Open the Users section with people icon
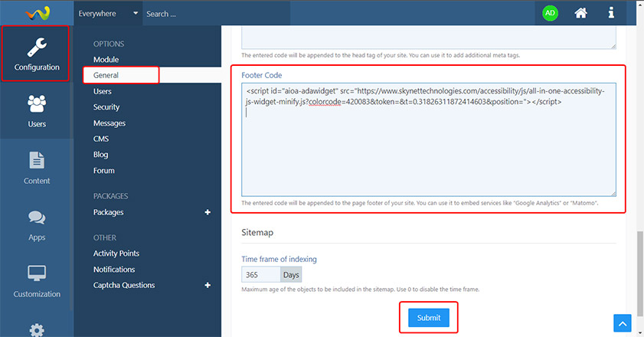Viewport: 644px width, 337px height. pyautogui.click(x=37, y=111)
